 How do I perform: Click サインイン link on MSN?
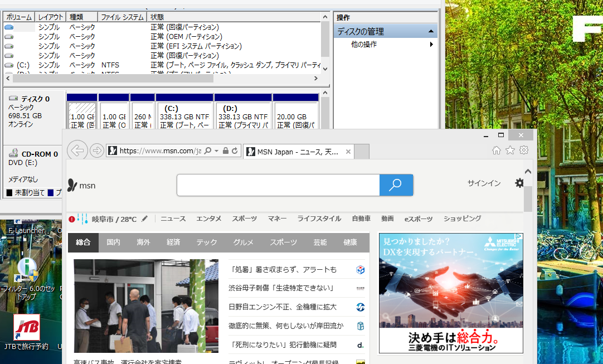(484, 183)
